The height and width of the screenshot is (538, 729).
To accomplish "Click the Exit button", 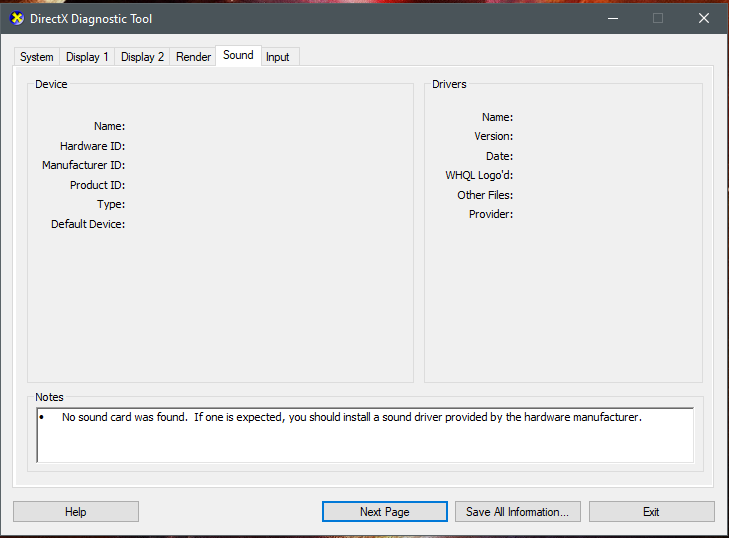I will pyautogui.click(x=651, y=511).
